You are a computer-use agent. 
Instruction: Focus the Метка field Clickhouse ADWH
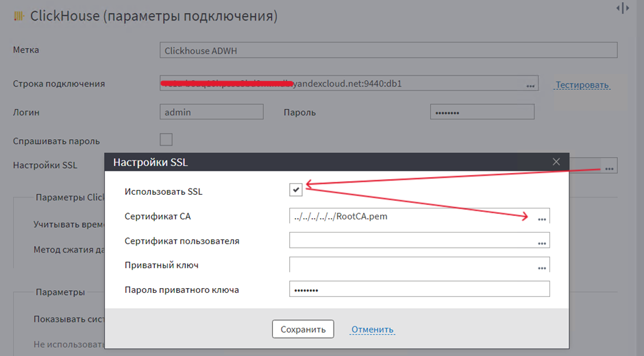pyautogui.click(x=388, y=50)
